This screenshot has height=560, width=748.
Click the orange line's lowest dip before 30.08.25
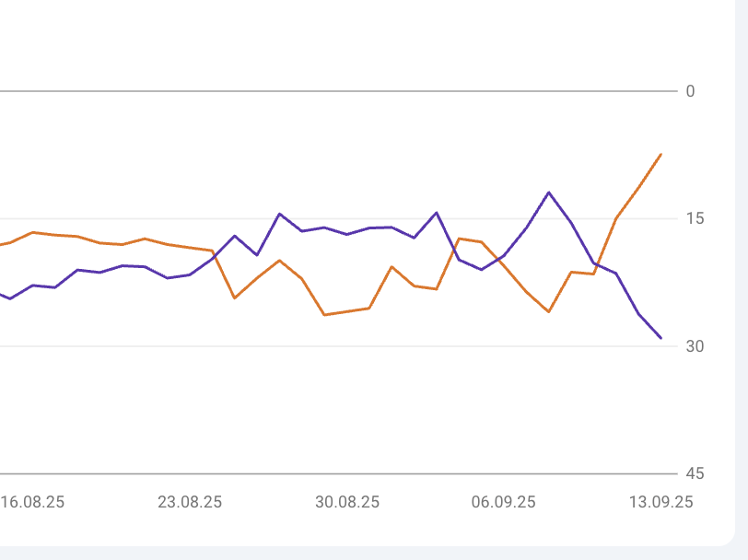point(324,315)
